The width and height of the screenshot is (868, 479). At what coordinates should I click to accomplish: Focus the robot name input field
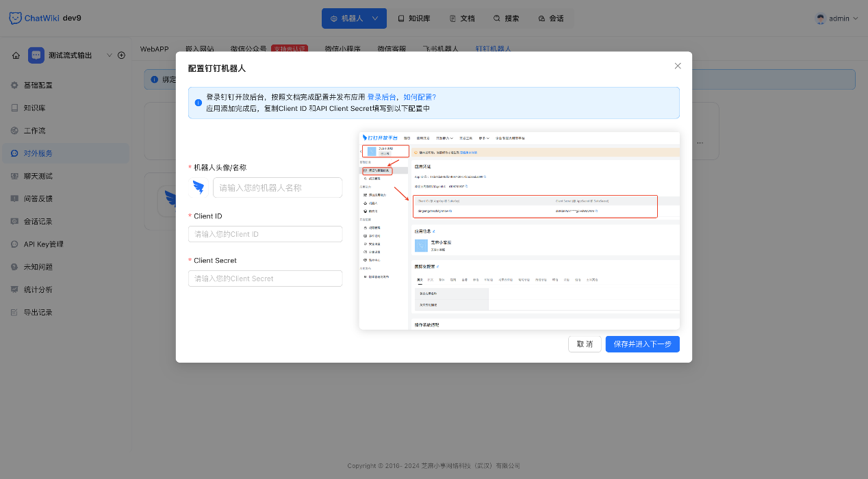point(278,187)
